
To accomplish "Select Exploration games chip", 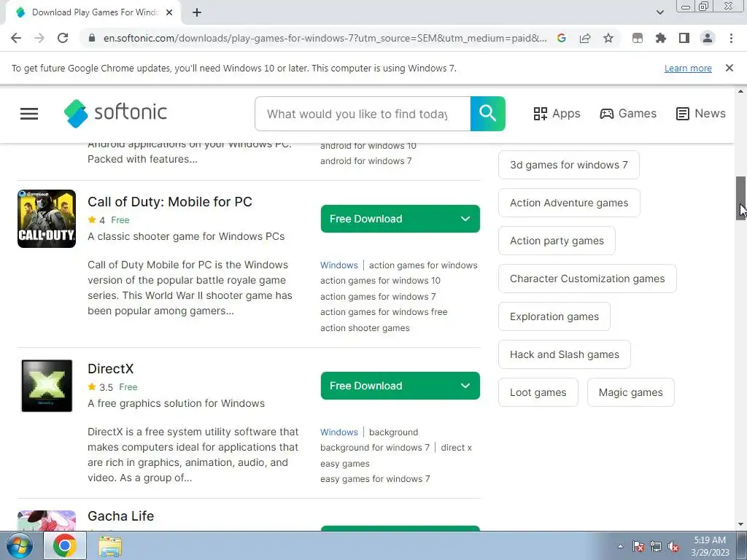I will point(554,316).
